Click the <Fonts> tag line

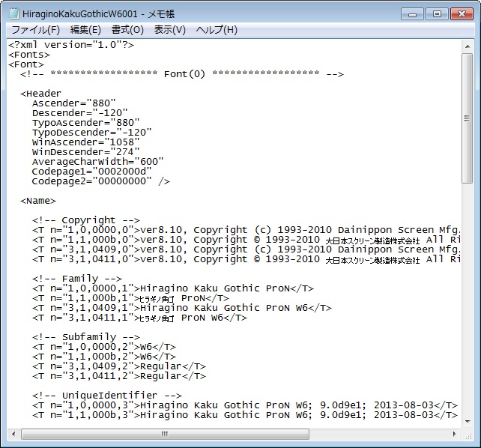[29, 55]
